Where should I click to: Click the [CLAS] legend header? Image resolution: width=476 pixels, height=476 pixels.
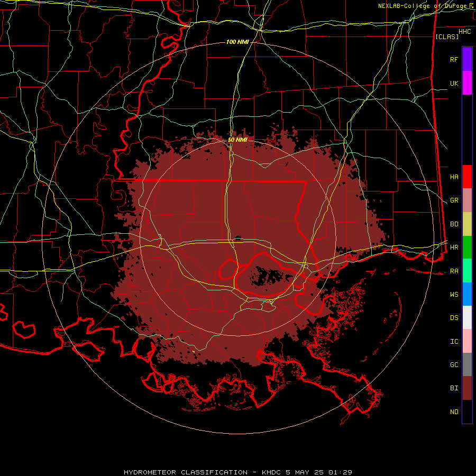[x=447, y=36]
